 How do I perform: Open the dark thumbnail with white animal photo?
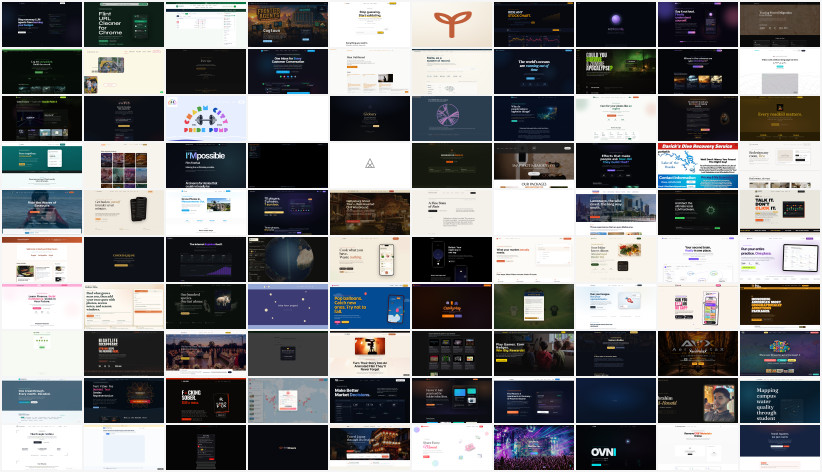206,306
